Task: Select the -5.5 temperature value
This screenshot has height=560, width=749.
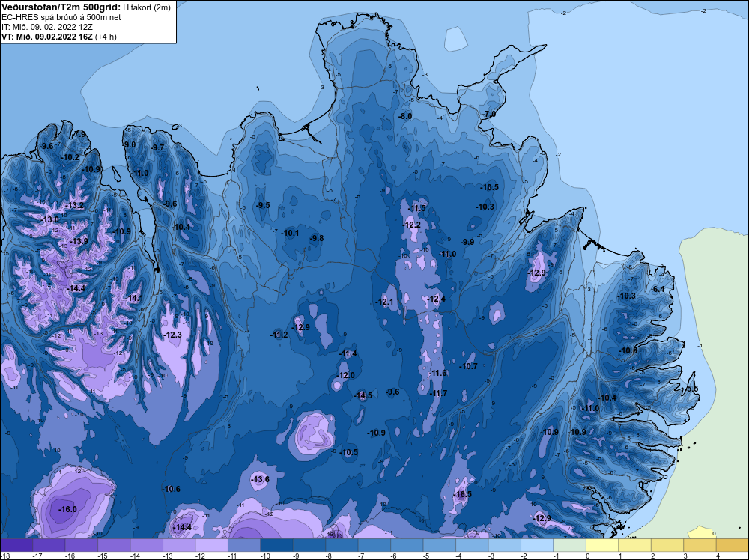Action: pos(691,389)
